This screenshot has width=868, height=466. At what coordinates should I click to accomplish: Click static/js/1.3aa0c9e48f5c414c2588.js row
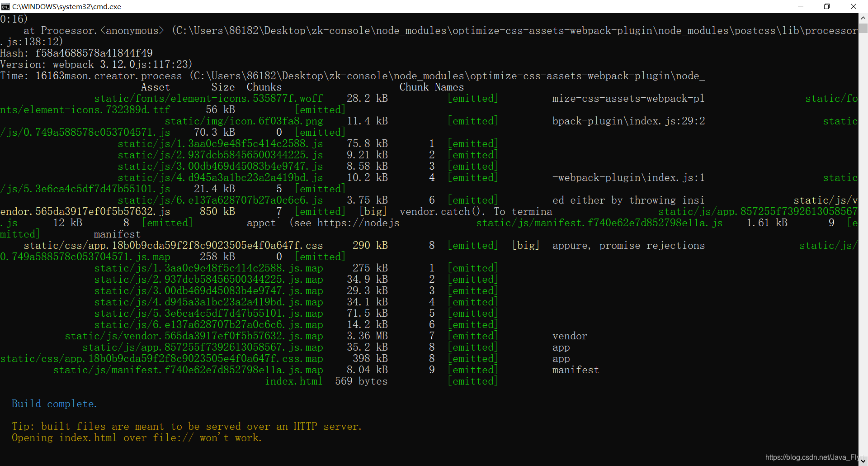click(307, 143)
